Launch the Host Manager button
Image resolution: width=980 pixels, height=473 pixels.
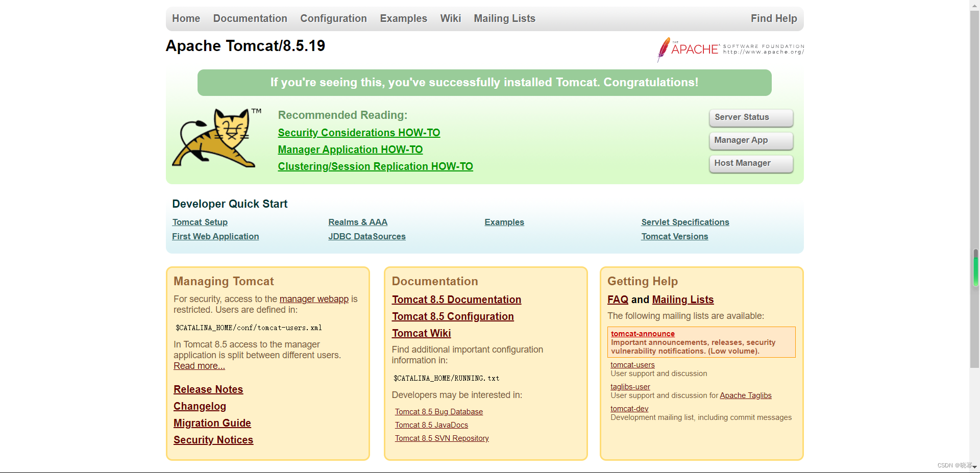pyautogui.click(x=751, y=163)
